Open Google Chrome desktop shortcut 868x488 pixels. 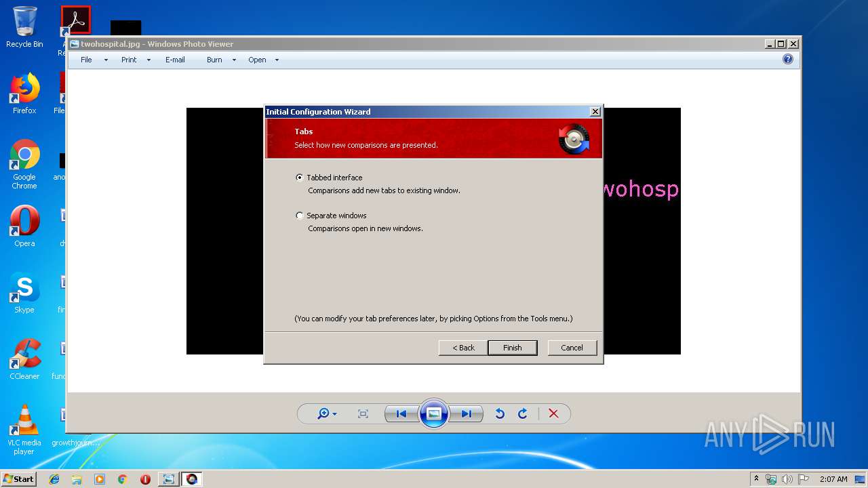[24, 164]
